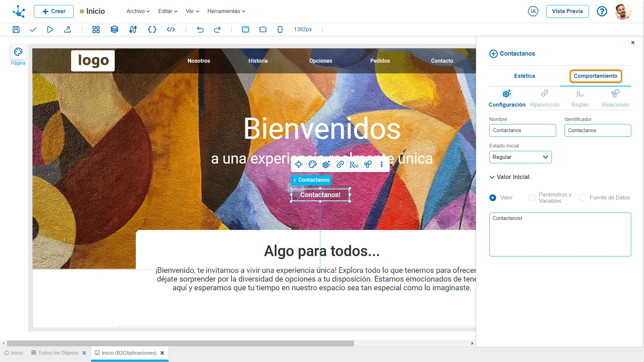This screenshot has width=644, height=362.
Task: Click the Valor text area
Action: (560, 235)
